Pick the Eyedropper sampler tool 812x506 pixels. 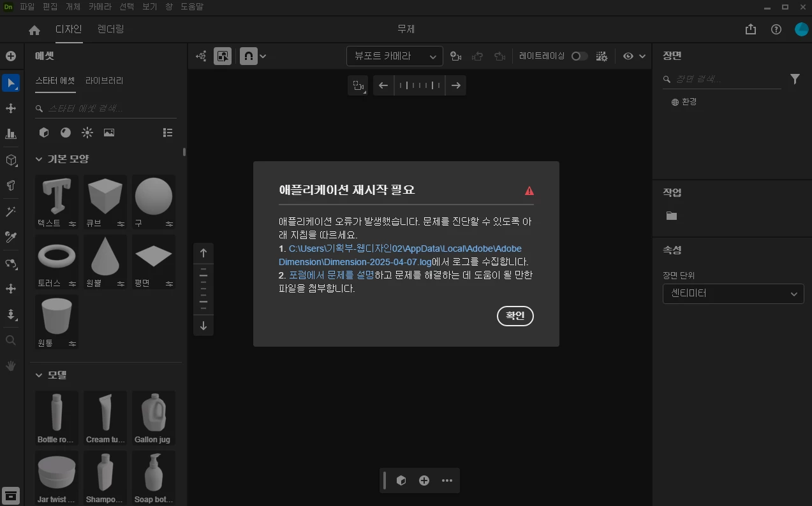click(x=11, y=237)
